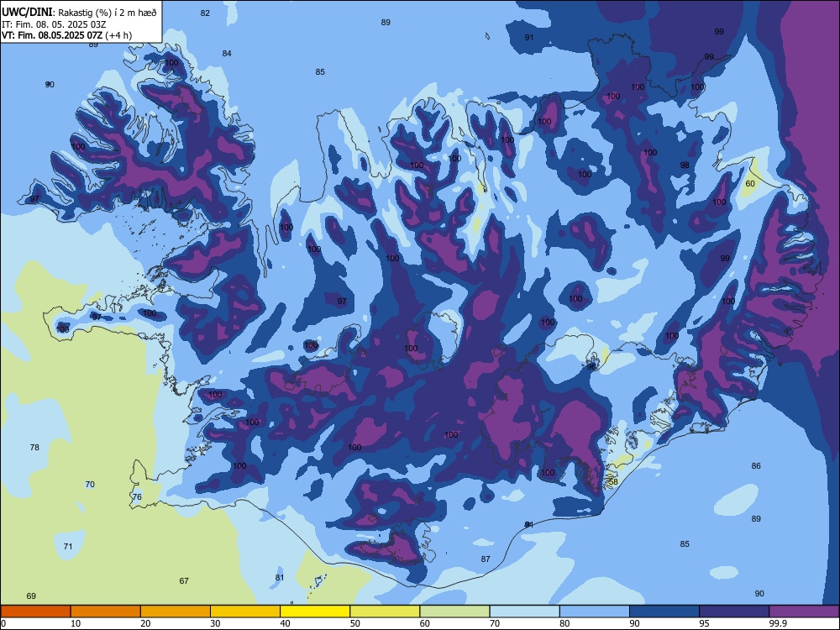This screenshot has height=630, width=840.
Task: Click the value 86 in the southeast sea
Action: coord(756,465)
